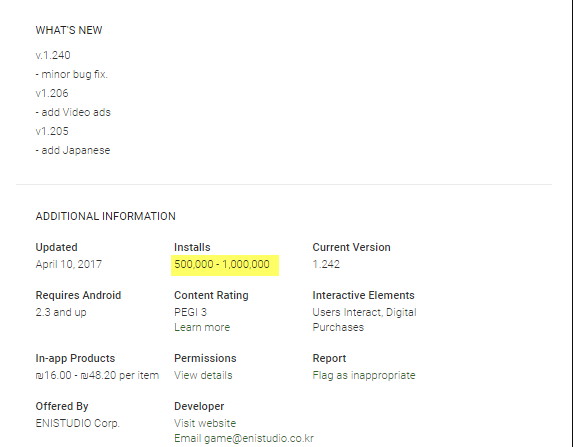The height and width of the screenshot is (447, 573).
Task: Click the add Japanese changelog line
Action: click(73, 150)
